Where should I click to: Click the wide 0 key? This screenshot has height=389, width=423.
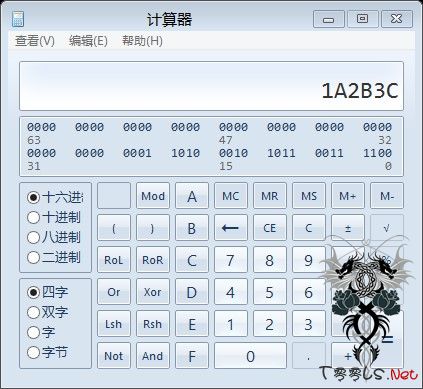[250, 356]
